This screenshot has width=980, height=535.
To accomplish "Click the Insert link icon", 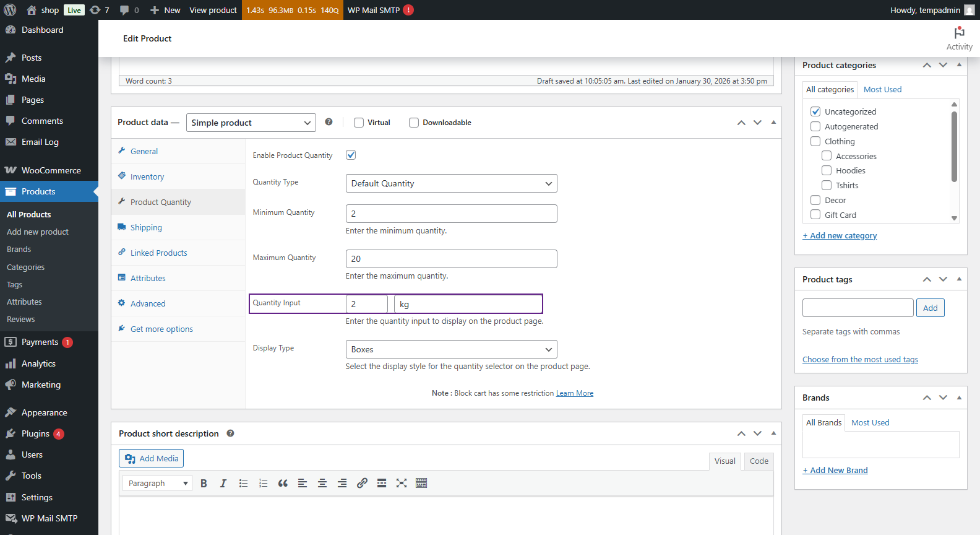I will 362,484.
